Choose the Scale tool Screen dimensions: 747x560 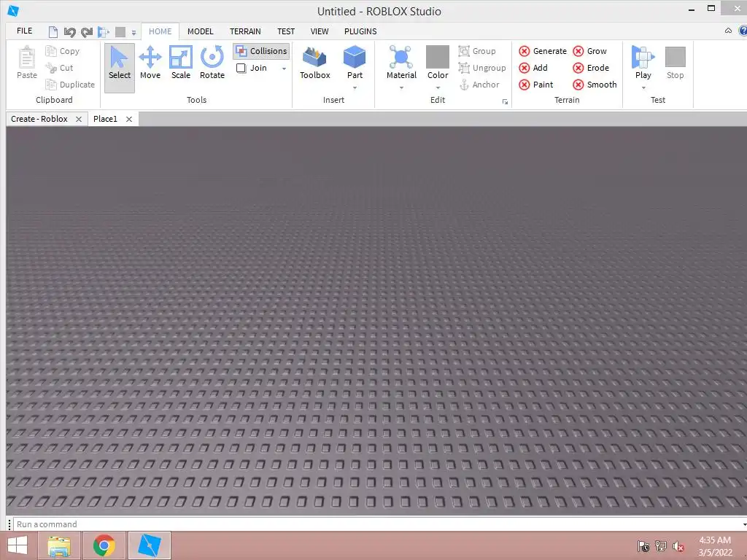[181, 63]
